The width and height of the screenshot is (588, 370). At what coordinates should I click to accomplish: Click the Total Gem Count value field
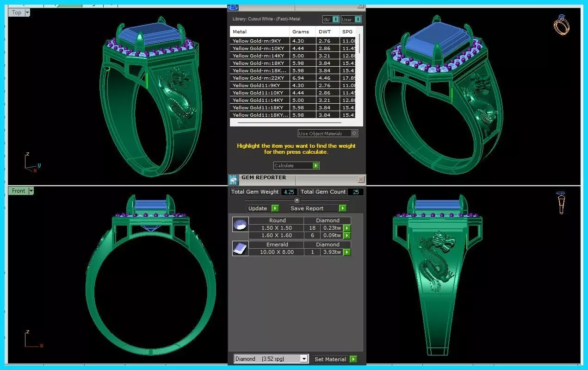[x=356, y=192]
